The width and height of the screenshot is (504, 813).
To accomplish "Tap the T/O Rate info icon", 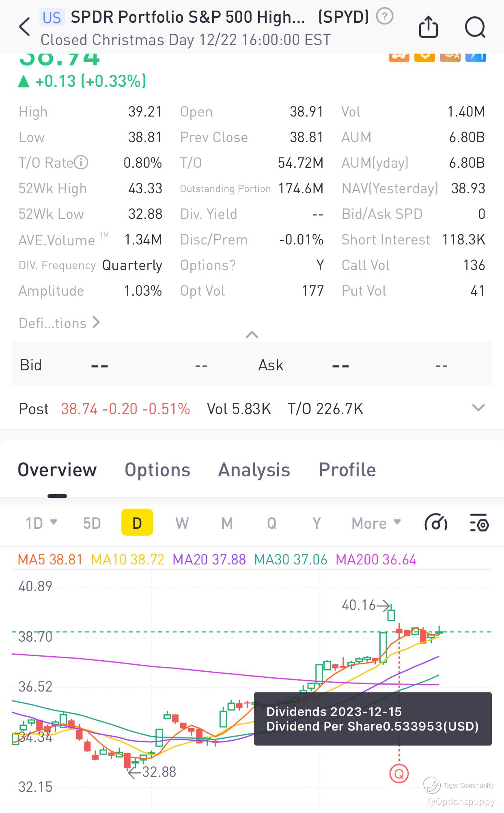I will (82, 162).
